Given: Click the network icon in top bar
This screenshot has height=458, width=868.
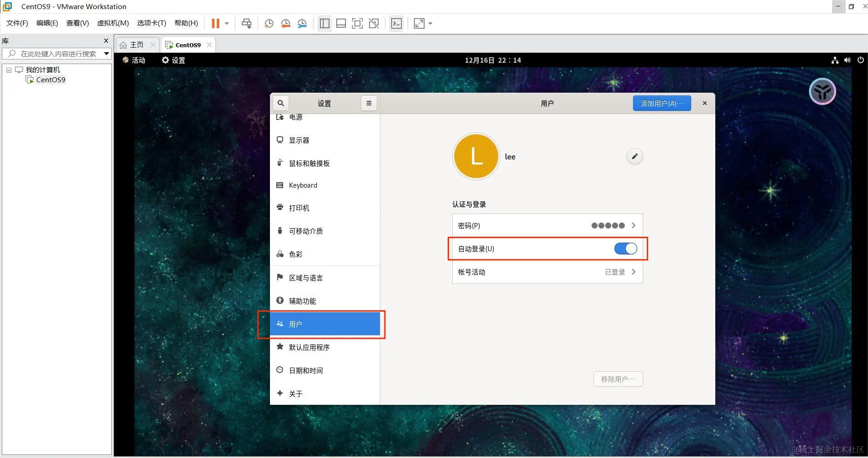Looking at the screenshot, I should pos(834,60).
